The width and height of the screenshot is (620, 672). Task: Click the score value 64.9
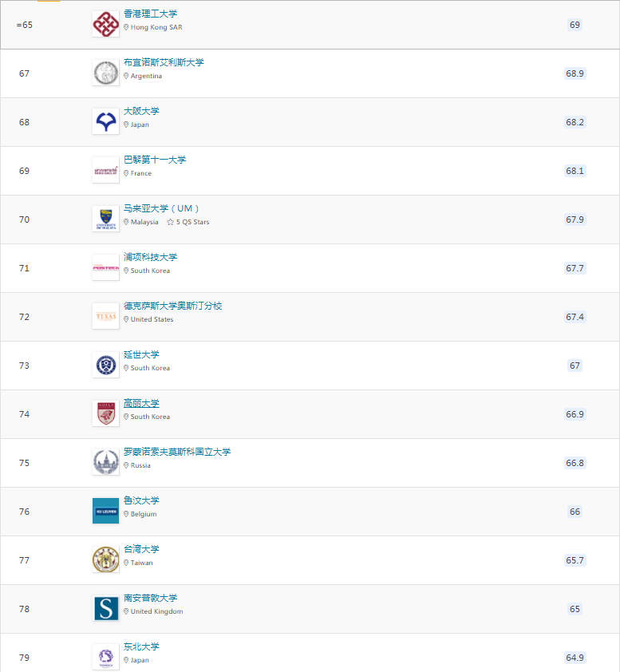[575, 658]
